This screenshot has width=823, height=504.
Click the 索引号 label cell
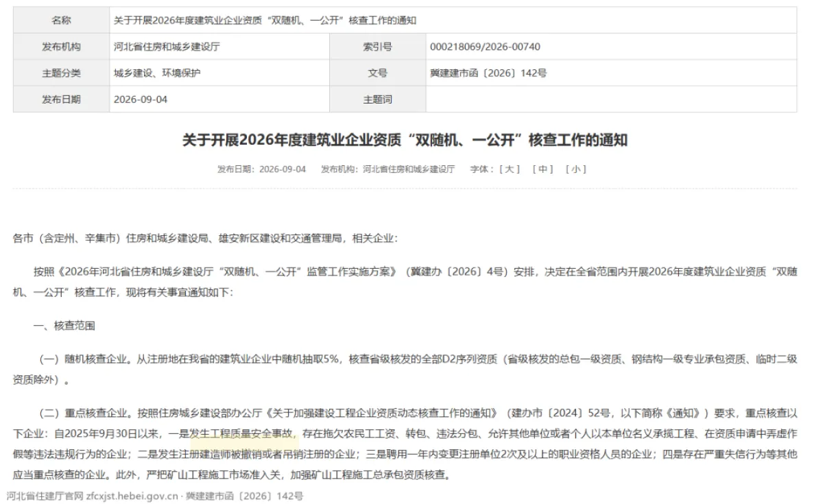click(378, 47)
